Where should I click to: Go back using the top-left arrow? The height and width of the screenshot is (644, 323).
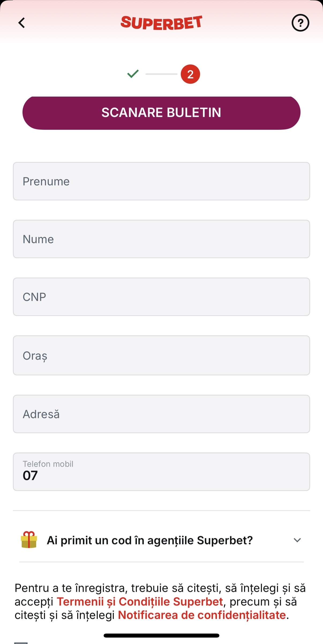(22, 23)
